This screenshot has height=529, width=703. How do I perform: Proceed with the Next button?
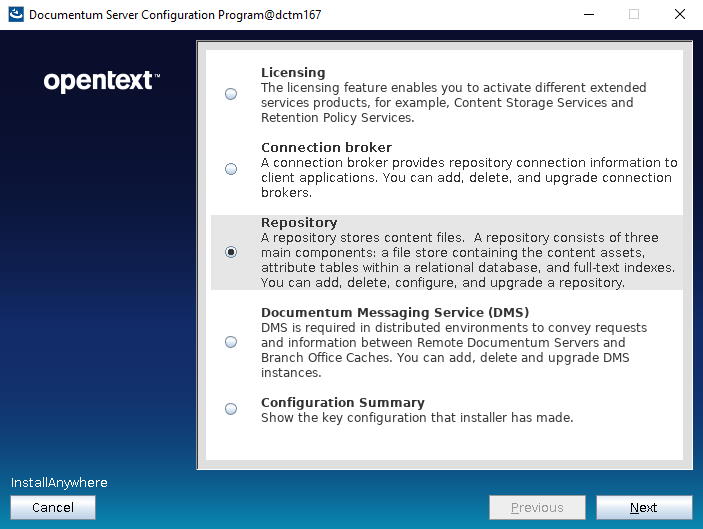(643, 508)
